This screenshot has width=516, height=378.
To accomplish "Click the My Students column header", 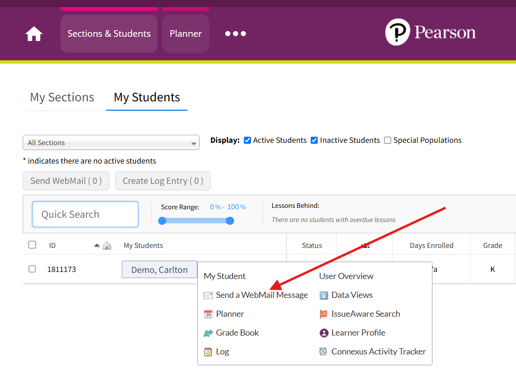I will tap(143, 246).
